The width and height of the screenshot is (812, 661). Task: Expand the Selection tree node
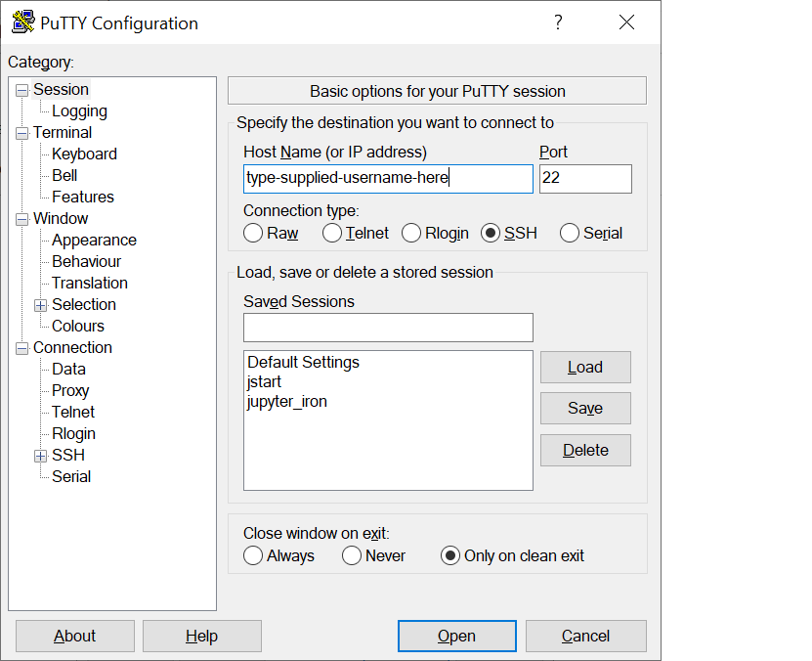click(40, 305)
